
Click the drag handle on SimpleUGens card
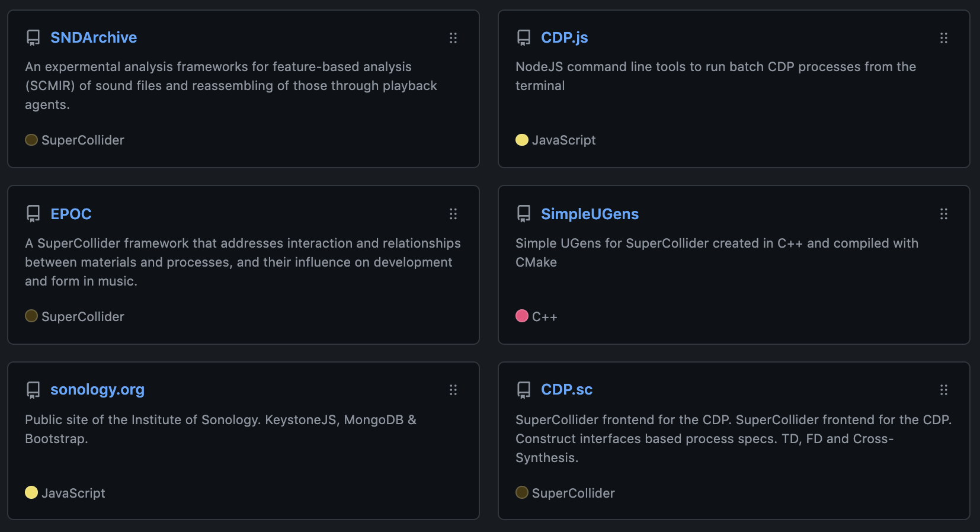[x=944, y=214]
